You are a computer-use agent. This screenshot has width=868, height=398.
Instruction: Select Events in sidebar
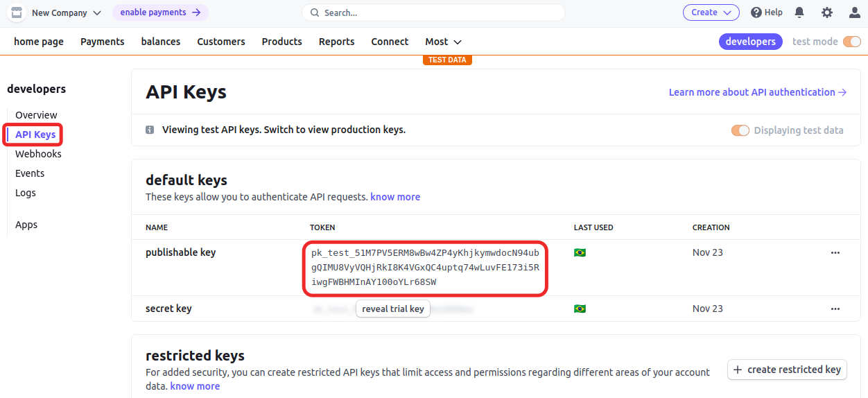30,173
